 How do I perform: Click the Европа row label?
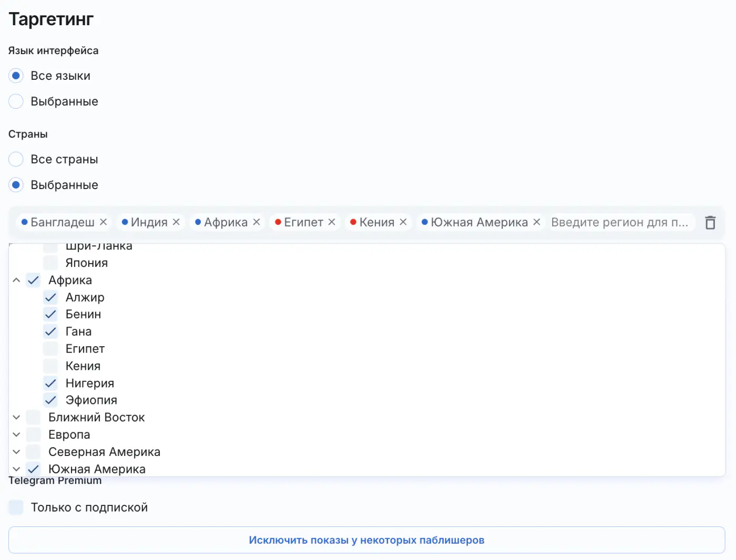[x=69, y=435]
